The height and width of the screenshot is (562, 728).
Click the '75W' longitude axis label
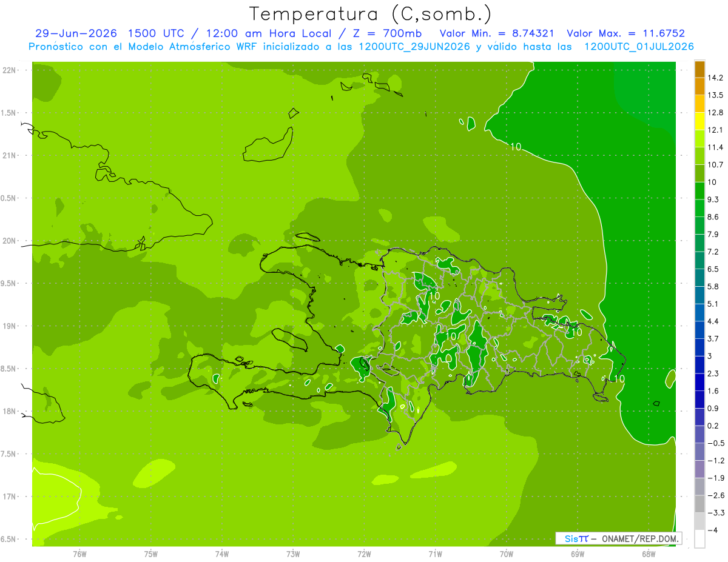coord(150,554)
